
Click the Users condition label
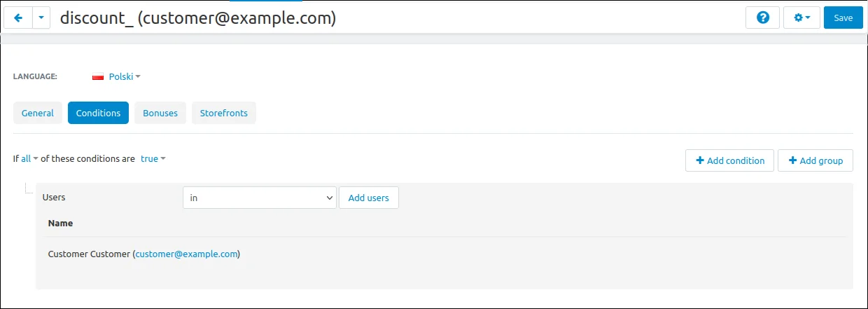(x=54, y=198)
